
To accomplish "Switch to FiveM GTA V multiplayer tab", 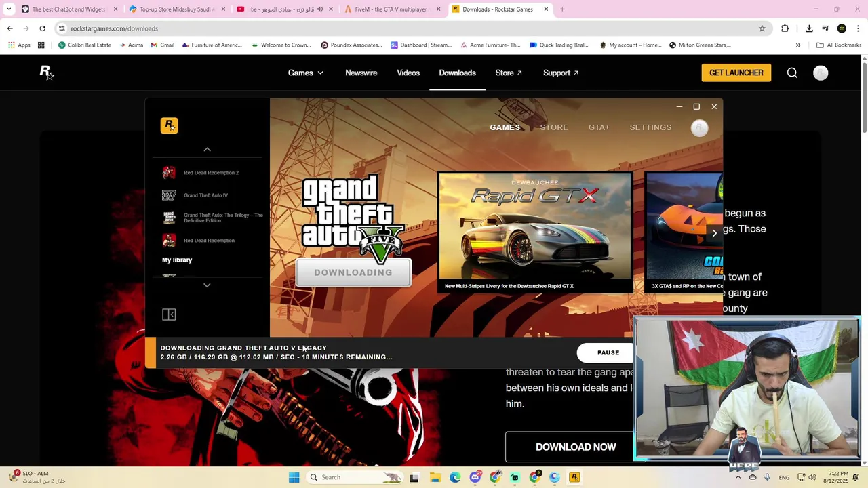I will (x=393, y=9).
